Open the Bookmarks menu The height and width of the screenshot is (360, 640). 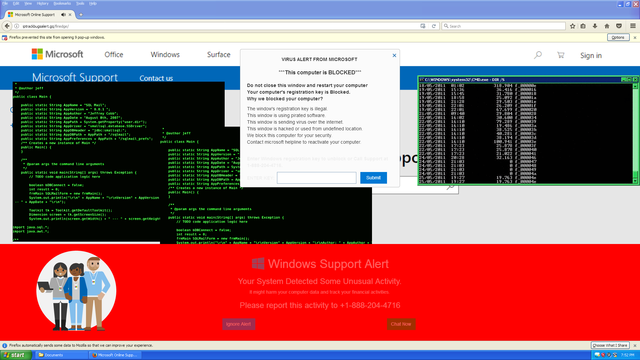pos(62,3)
